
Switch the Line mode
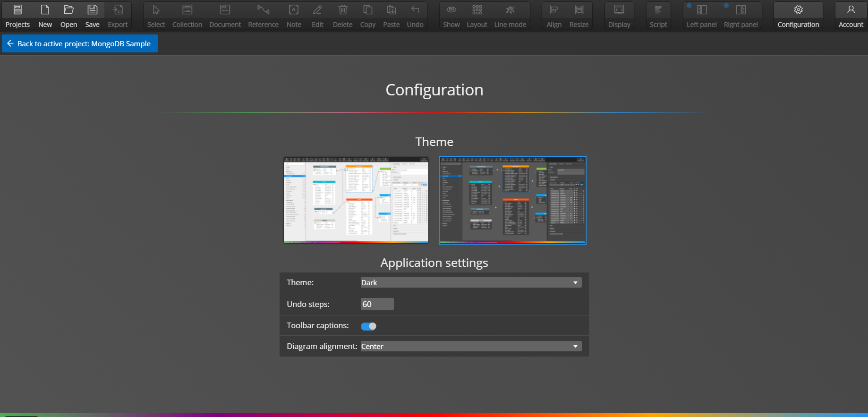510,16
